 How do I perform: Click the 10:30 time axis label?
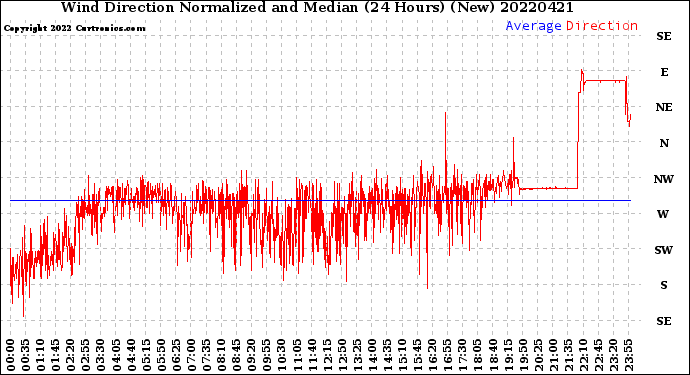[282, 354]
